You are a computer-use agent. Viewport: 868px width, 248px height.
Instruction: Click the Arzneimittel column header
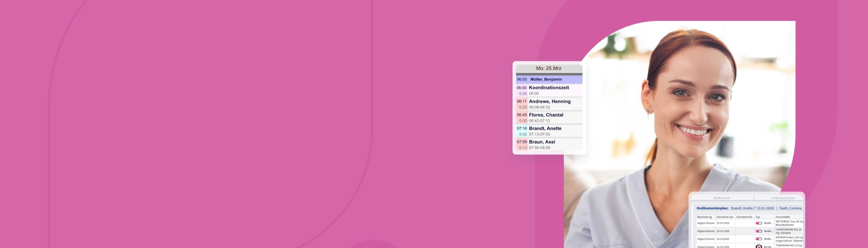point(783,217)
